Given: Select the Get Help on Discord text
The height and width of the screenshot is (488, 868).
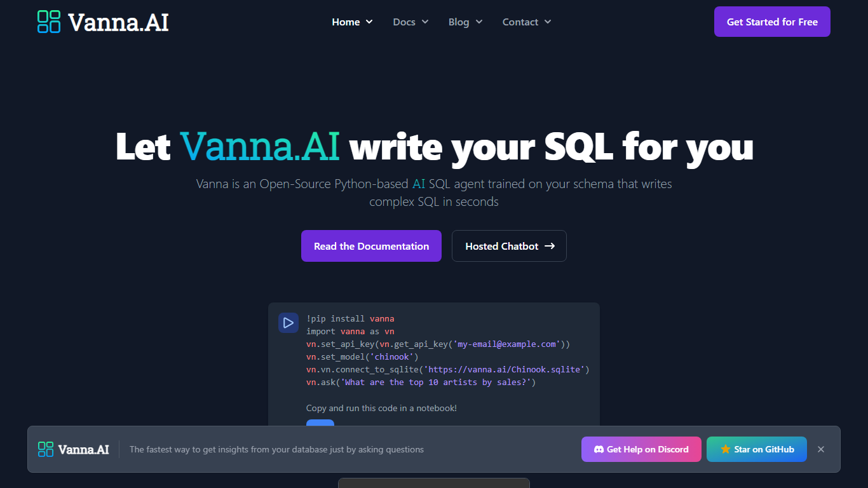Looking at the screenshot, I should 648,449.
